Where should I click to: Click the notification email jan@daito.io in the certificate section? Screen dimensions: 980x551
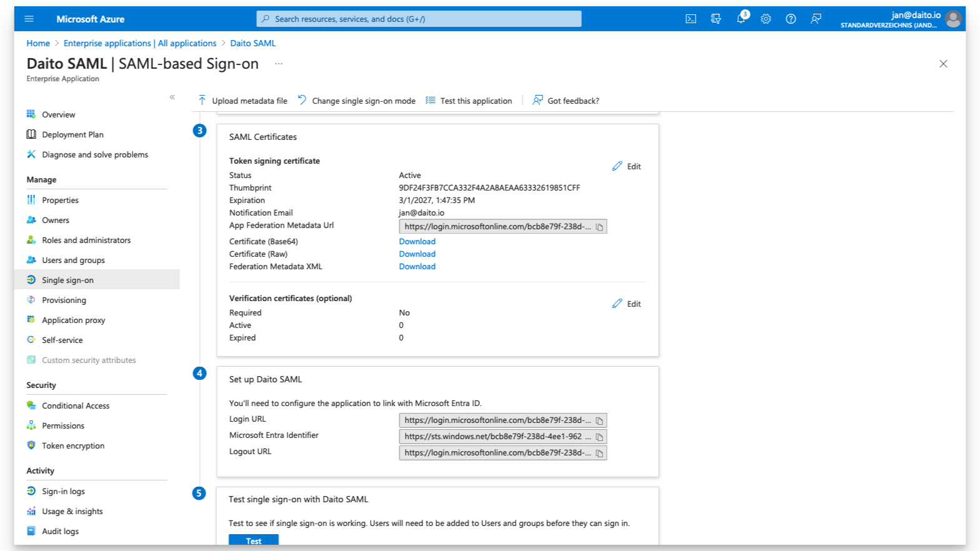pos(421,212)
